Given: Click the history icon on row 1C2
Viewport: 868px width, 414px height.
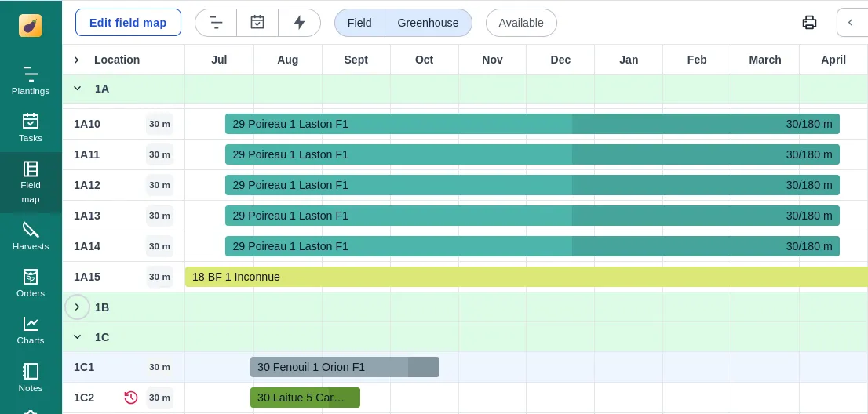Looking at the screenshot, I should [x=131, y=398].
